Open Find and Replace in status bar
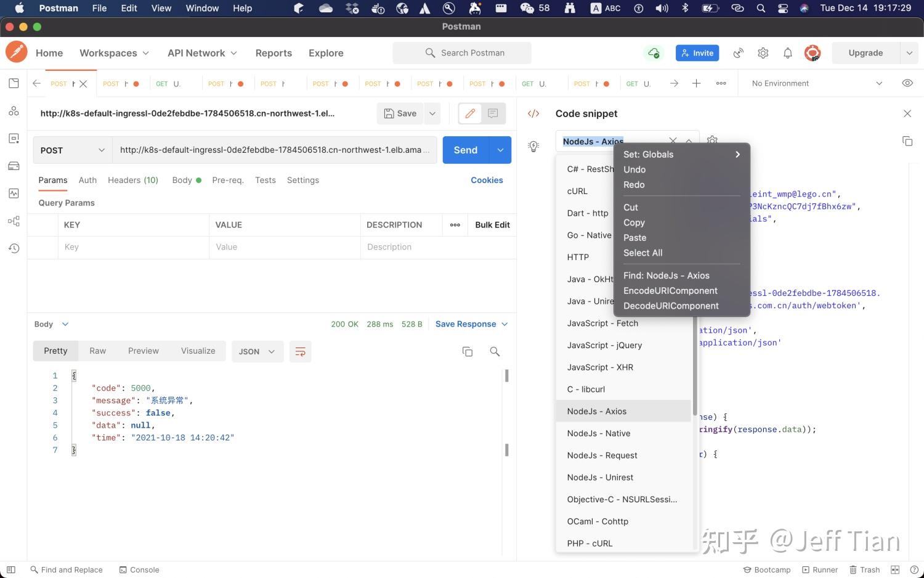The height and width of the screenshot is (578, 924). coord(67,569)
